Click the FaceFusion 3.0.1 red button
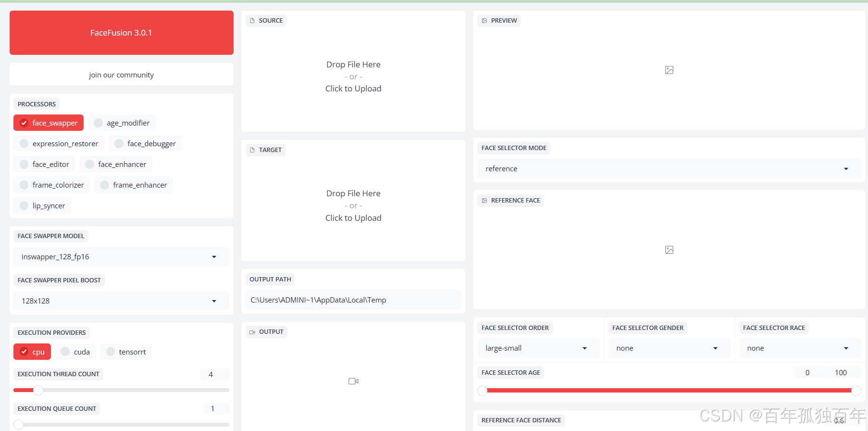868x431 pixels. click(x=122, y=33)
